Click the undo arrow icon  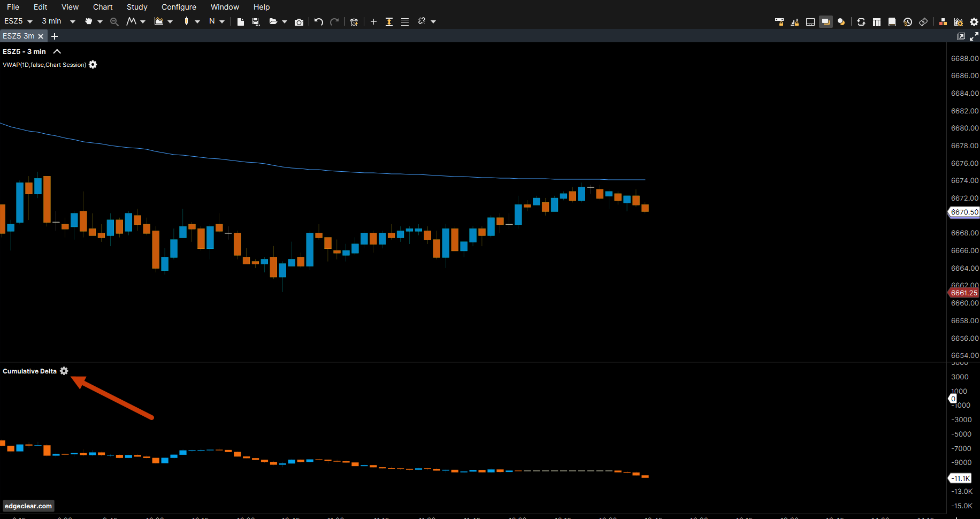pos(319,22)
